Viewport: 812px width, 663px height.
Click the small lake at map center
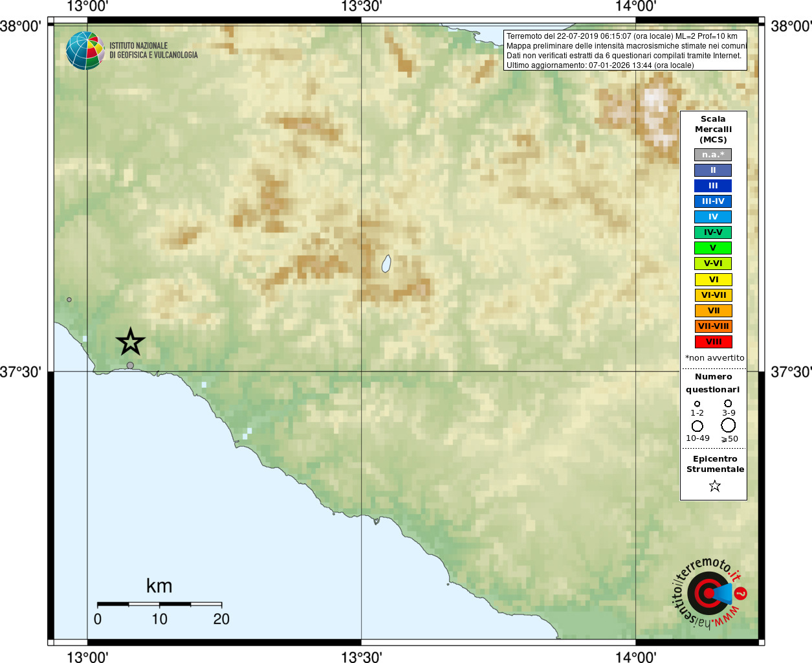click(x=386, y=264)
